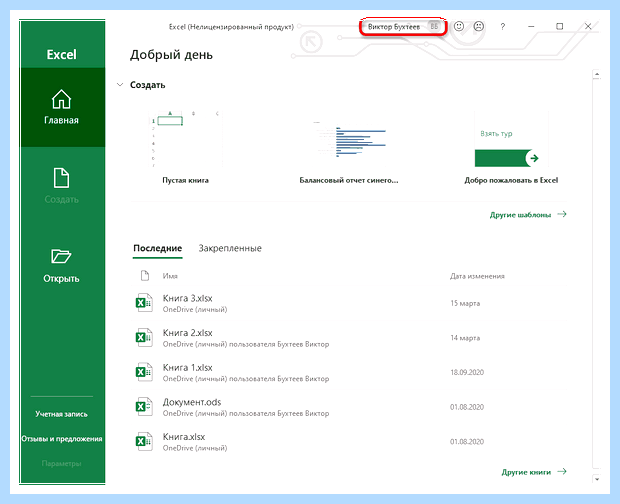Click the Виктор Бухтеев account name
620x504 pixels.
click(x=394, y=27)
